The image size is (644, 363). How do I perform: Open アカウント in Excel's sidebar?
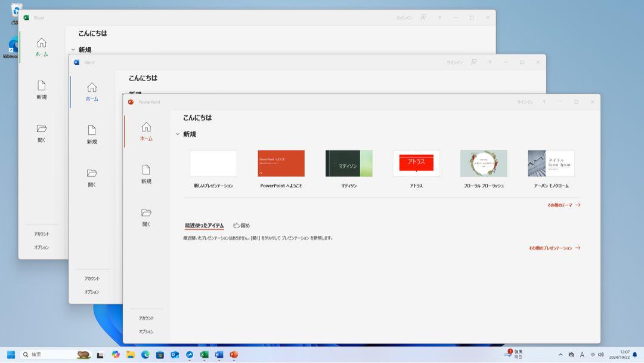pyautogui.click(x=42, y=234)
